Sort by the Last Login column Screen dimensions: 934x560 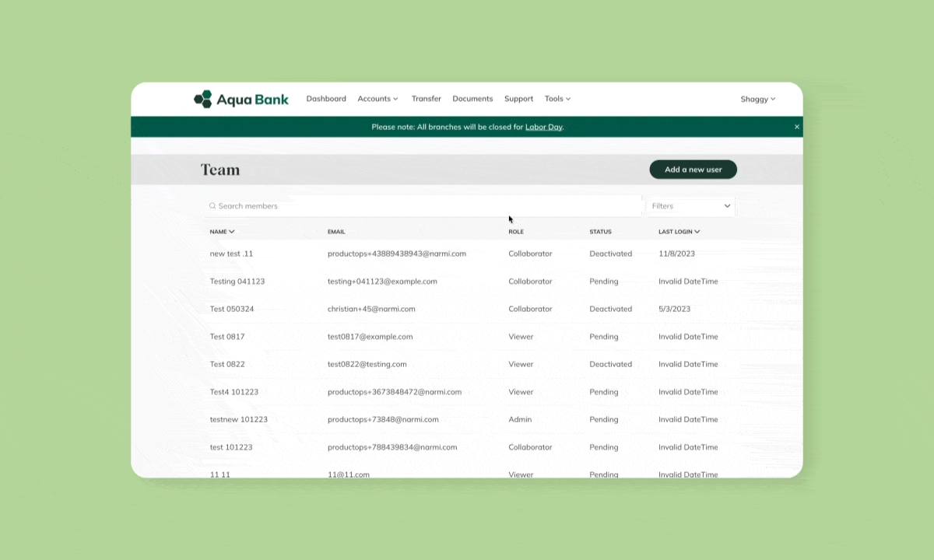(x=679, y=232)
